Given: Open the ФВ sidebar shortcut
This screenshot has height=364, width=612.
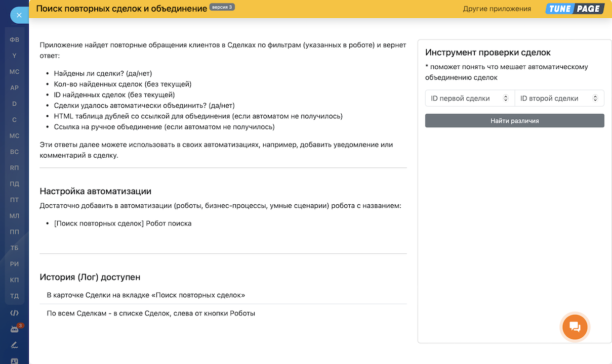Looking at the screenshot, I should pyautogui.click(x=14, y=39).
